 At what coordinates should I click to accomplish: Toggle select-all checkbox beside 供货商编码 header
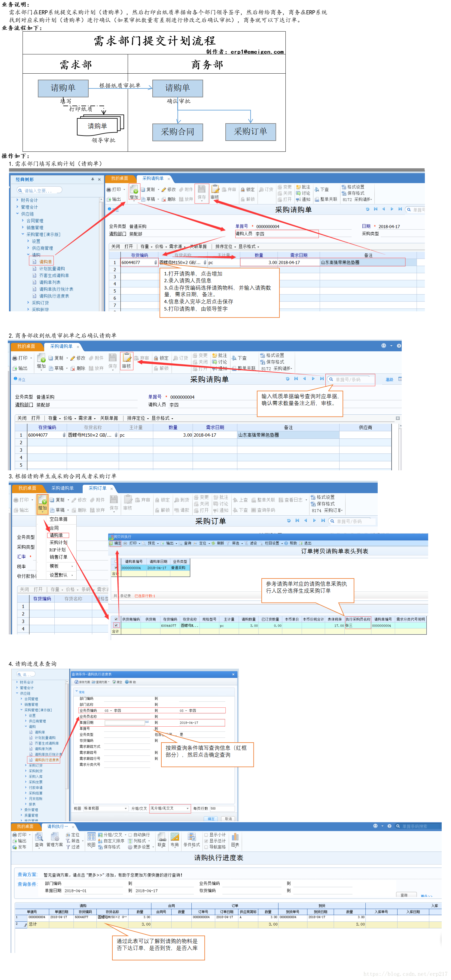click(x=116, y=619)
